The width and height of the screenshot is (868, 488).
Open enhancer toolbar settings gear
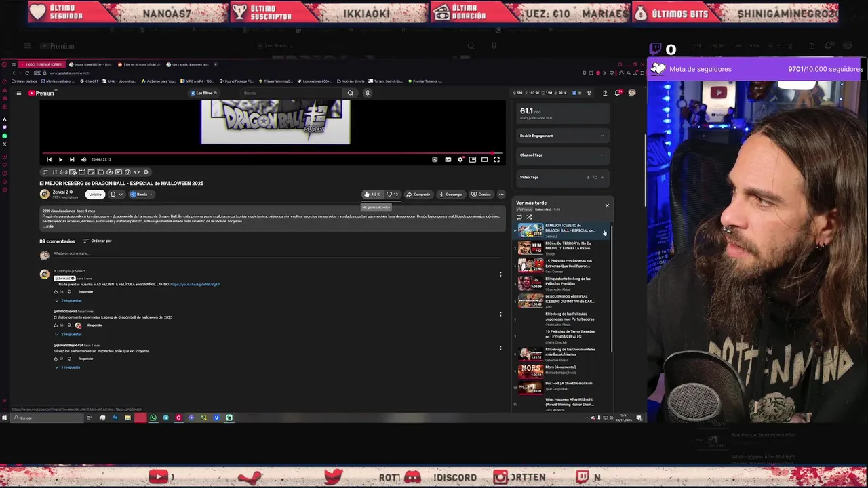[x=146, y=172]
